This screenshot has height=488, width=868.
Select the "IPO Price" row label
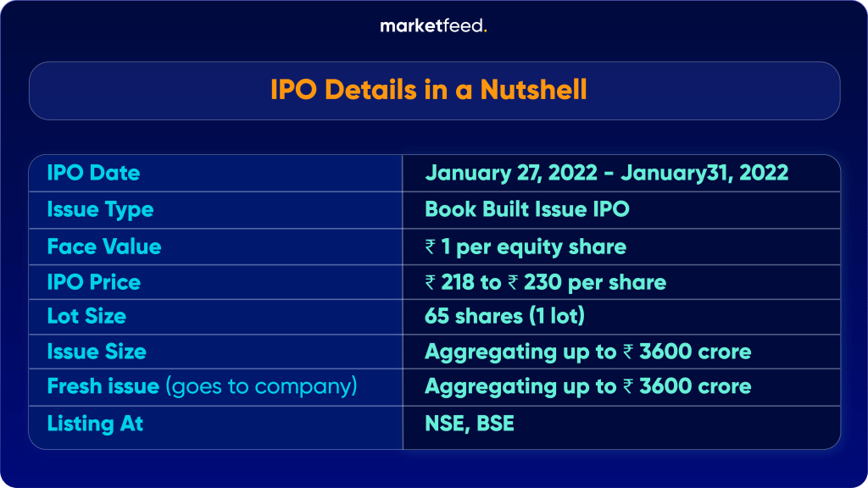[x=93, y=282]
